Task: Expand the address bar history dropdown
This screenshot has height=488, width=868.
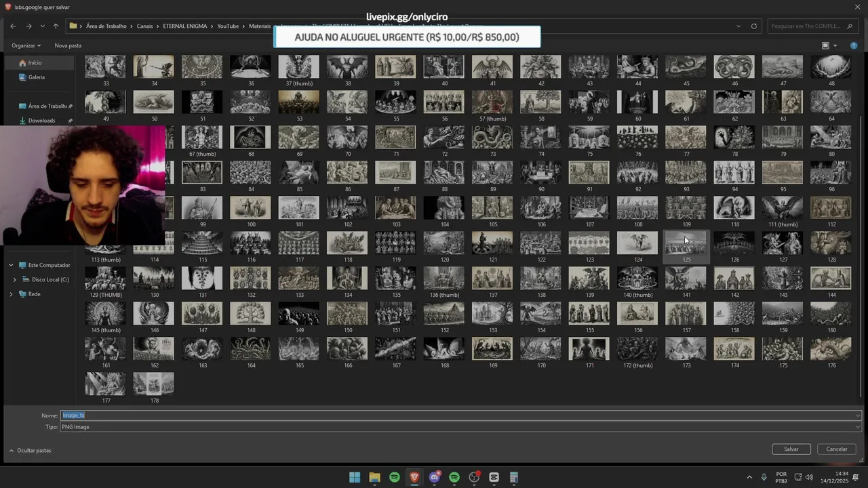Action: 738,26
